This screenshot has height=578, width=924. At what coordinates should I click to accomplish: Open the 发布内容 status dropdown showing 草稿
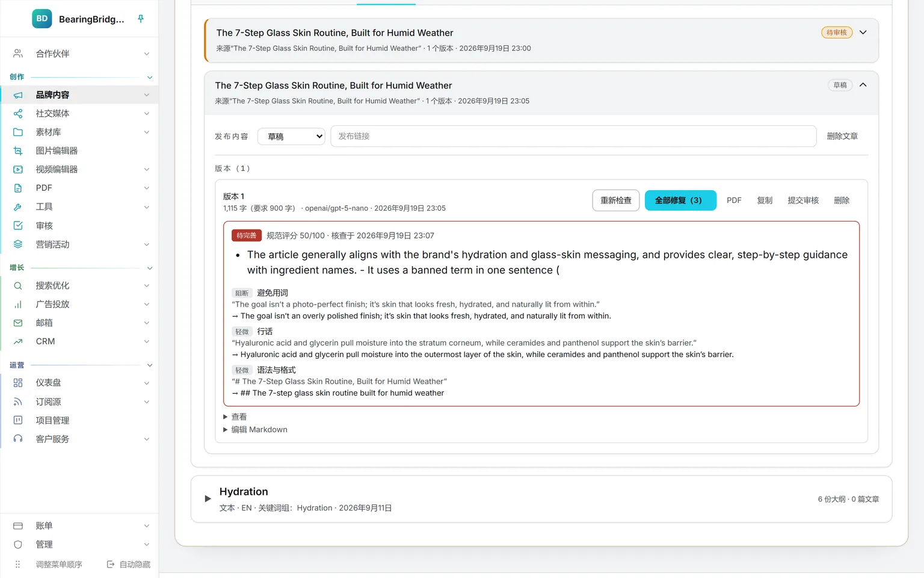(x=291, y=137)
